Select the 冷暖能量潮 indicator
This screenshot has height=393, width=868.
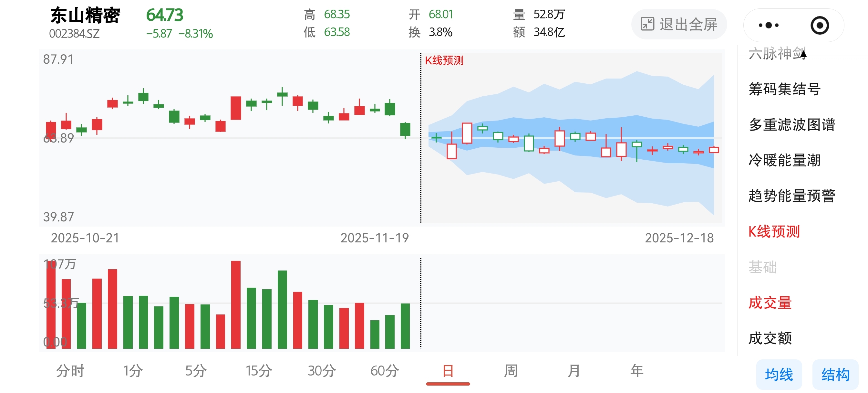click(784, 160)
